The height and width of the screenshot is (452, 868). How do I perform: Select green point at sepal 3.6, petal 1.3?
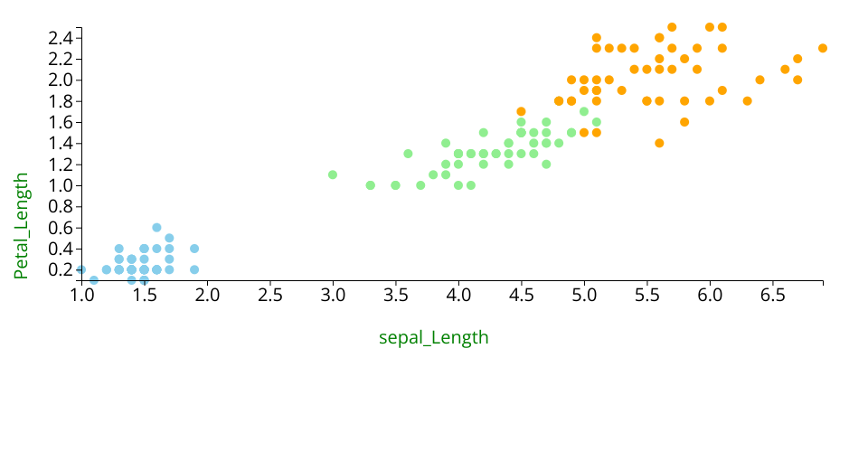pos(408,154)
